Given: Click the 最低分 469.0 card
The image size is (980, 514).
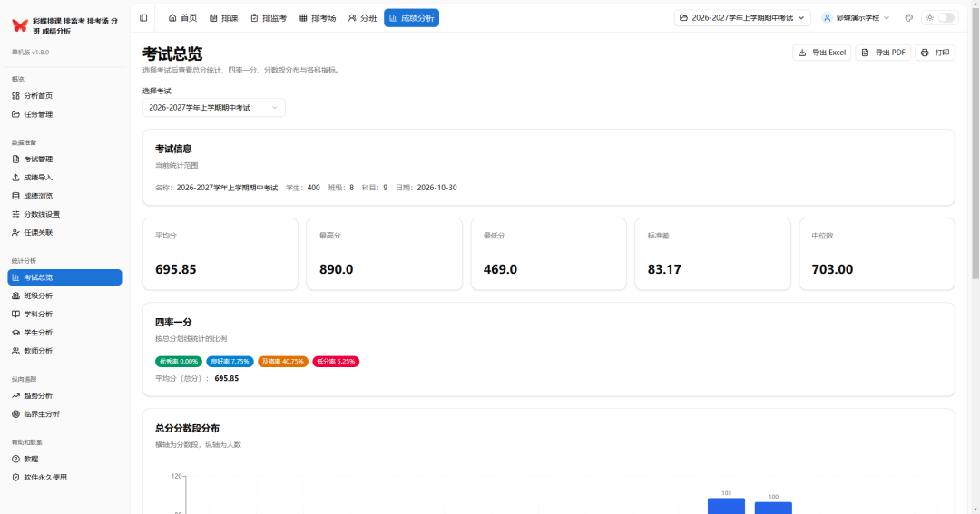Looking at the screenshot, I should [549, 254].
